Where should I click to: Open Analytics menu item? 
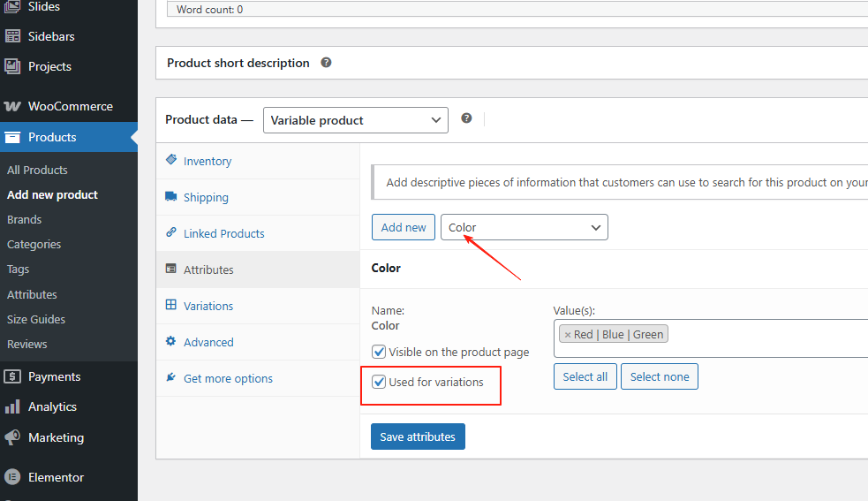point(69,406)
